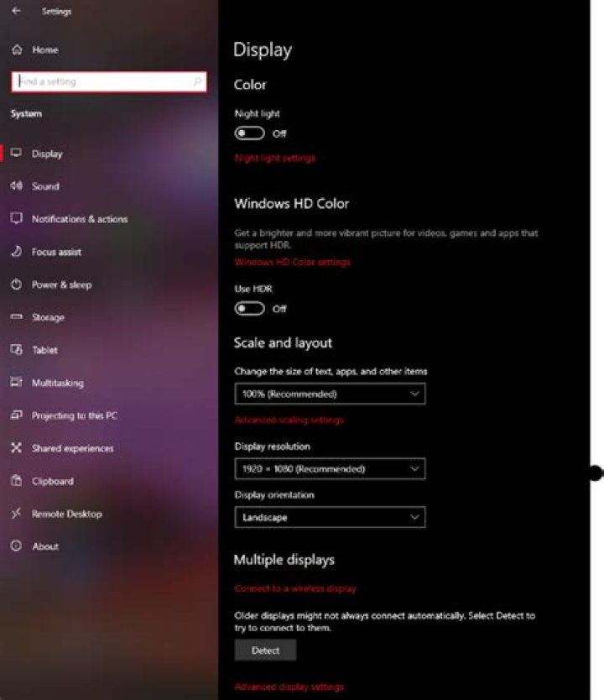The height and width of the screenshot is (700, 604).
Task: Click the Detect button
Action: pyautogui.click(x=265, y=650)
